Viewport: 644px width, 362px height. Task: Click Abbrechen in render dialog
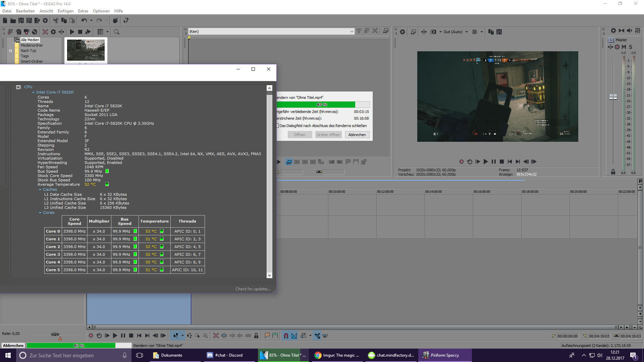click(x=357, y=135)
